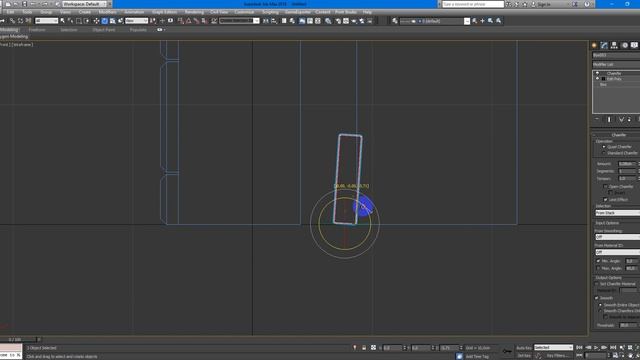Switch to Object Paint ribbon tab
Viewport: 640px width, 360px height.
104,30
